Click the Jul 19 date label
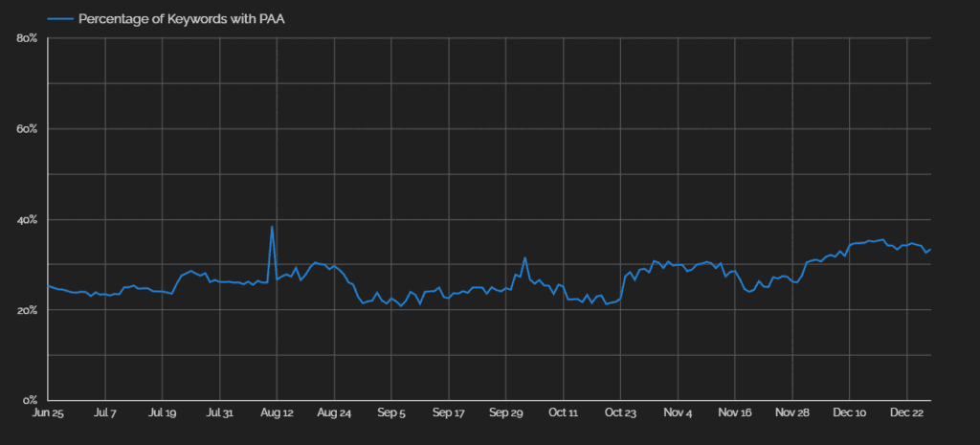This screenshot has height=445, width=980. [162, 413]
